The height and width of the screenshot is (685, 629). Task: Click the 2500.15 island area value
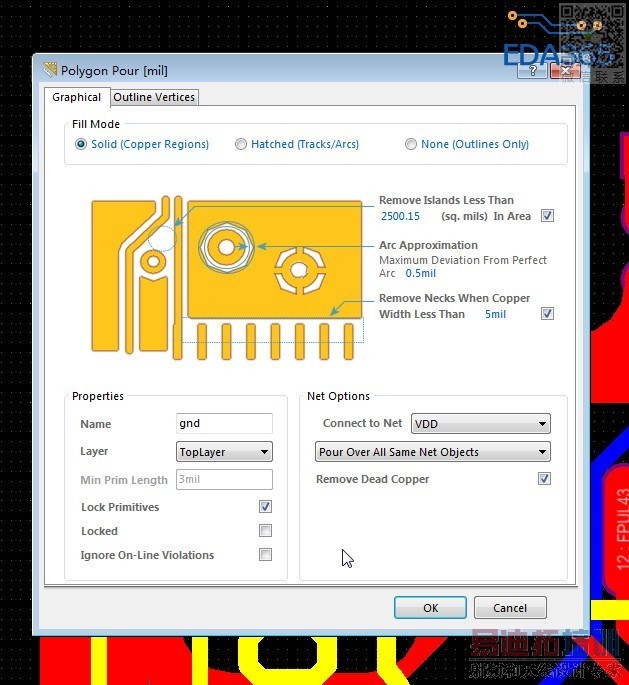point(400,216)
